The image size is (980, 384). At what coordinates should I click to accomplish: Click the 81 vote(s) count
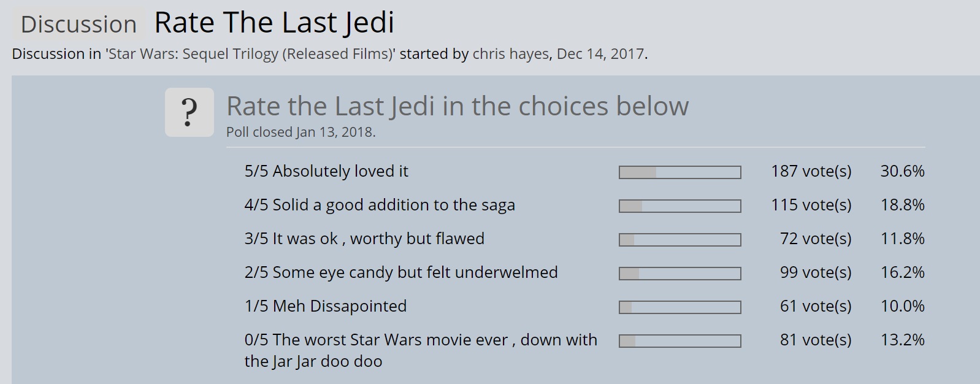[816, 340]
